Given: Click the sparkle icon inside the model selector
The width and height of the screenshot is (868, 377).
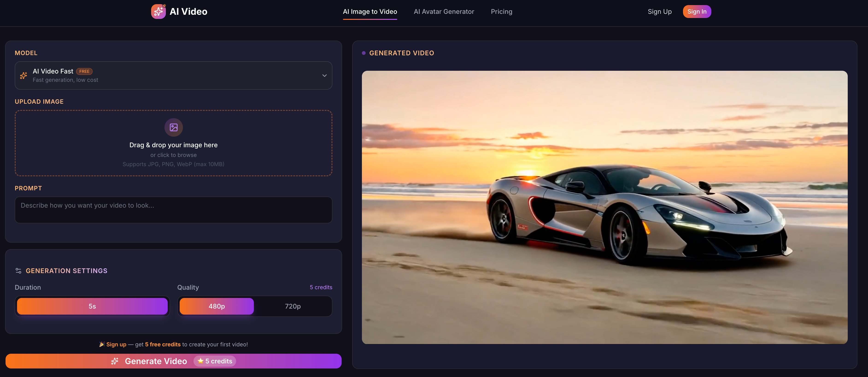Looking at the screenshot, I should coord(23,75).
